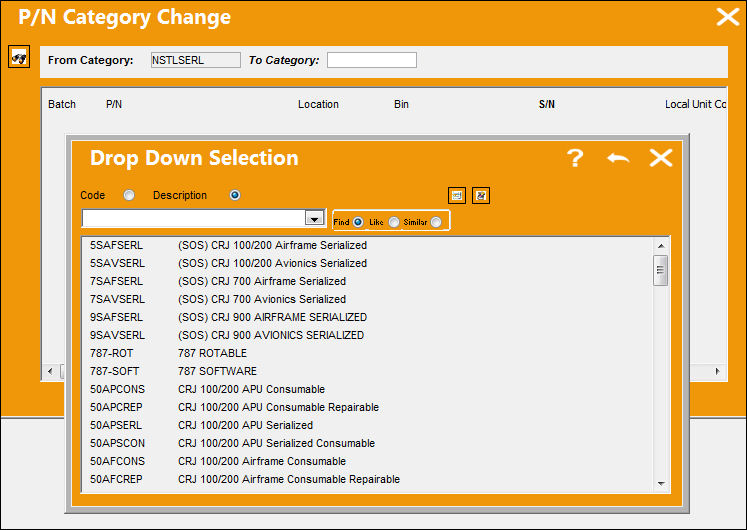Viewport: 747px width, 530px height.
Task: Open help in Drop Down Selection
Action: 575,158
